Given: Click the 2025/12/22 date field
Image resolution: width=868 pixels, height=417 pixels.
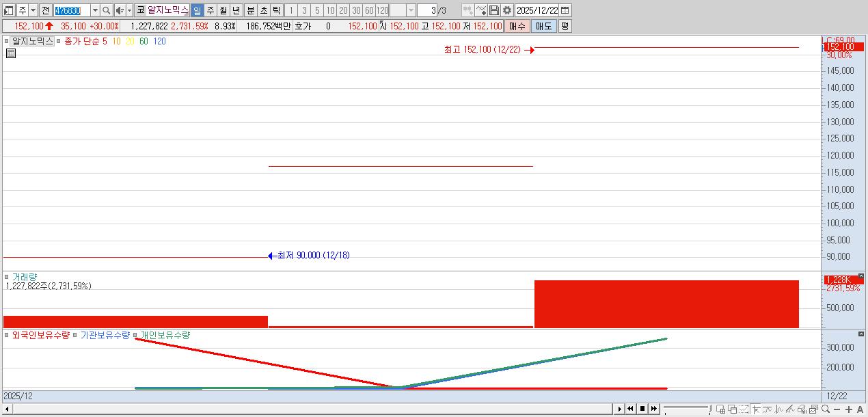Looking at the screenshot, I should [537, 10].
